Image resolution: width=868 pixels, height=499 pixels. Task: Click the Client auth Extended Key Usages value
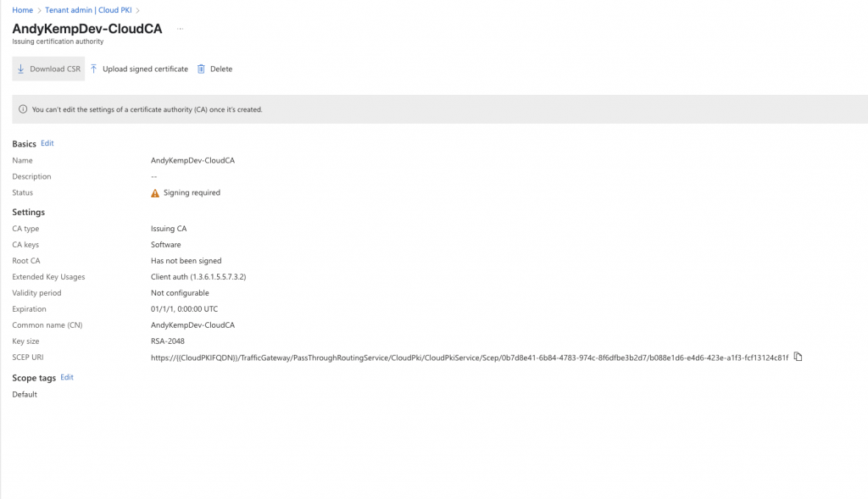pyautogui.click(x=198, y=277)
